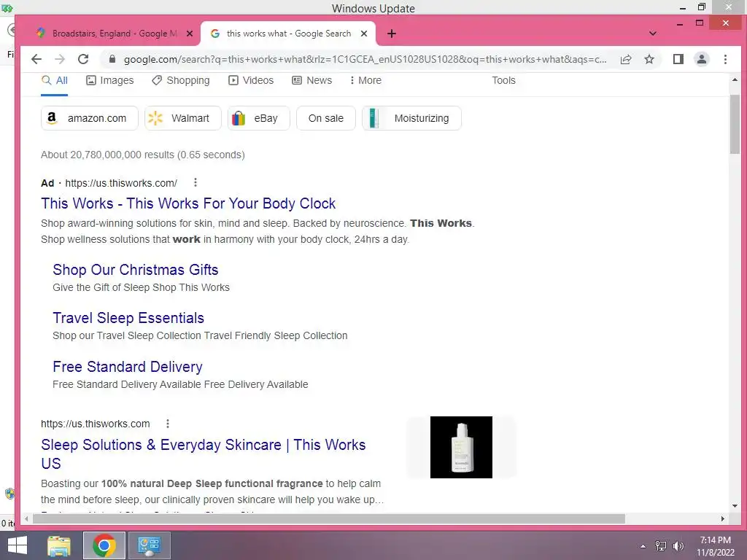The image size is (747, 560).
Task: Filter by Walmart chip
Action: tap(183, 118)
